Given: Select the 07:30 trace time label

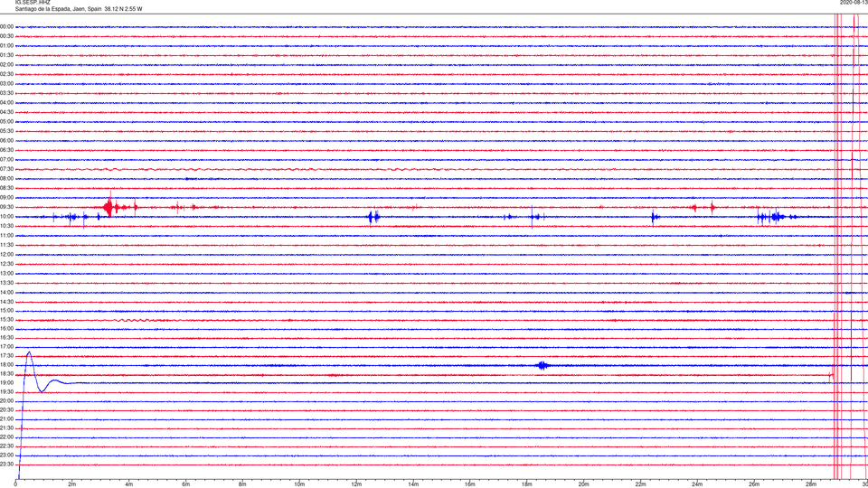Looking at the screenshot, I should (6, 169).
